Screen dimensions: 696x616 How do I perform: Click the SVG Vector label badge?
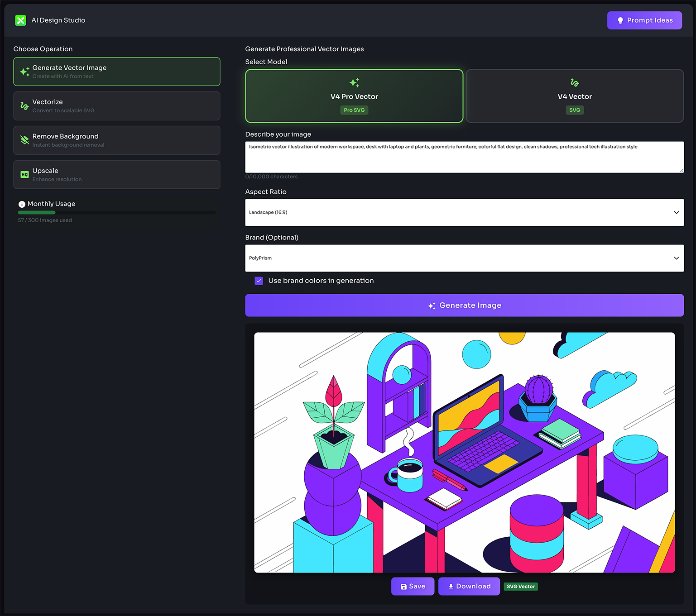pos(520,586)
